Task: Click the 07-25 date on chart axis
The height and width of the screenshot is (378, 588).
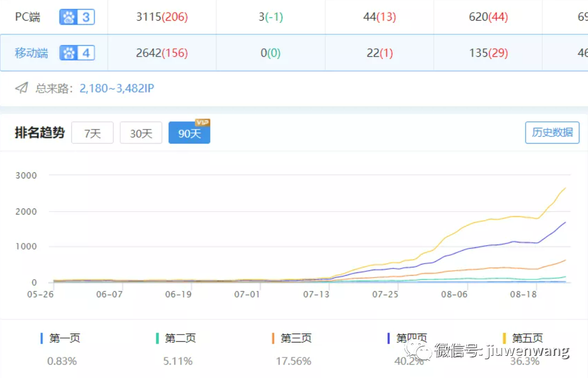Action: [385, 295]
